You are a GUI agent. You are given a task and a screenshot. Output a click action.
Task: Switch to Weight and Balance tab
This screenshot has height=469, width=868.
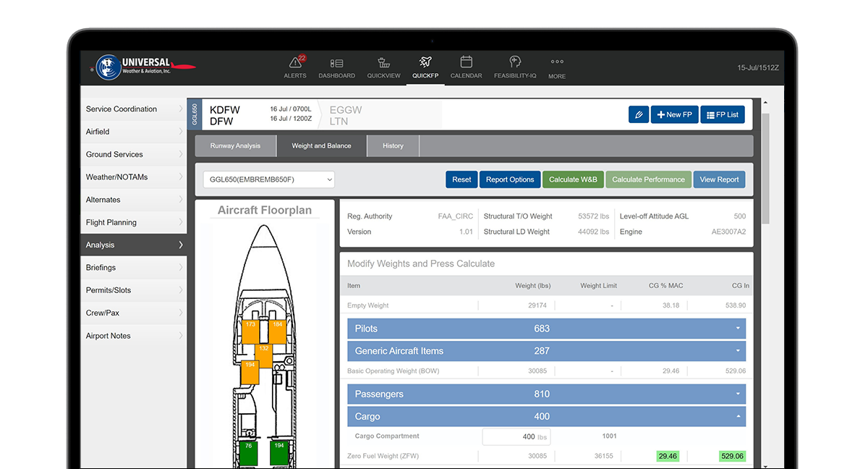tap(322, 145)
